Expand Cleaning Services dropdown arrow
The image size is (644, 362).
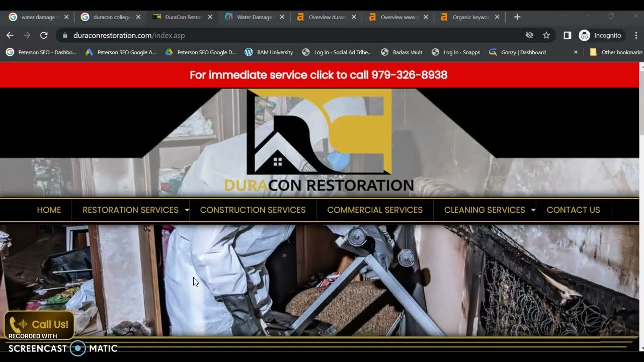(x=533, y=210)
